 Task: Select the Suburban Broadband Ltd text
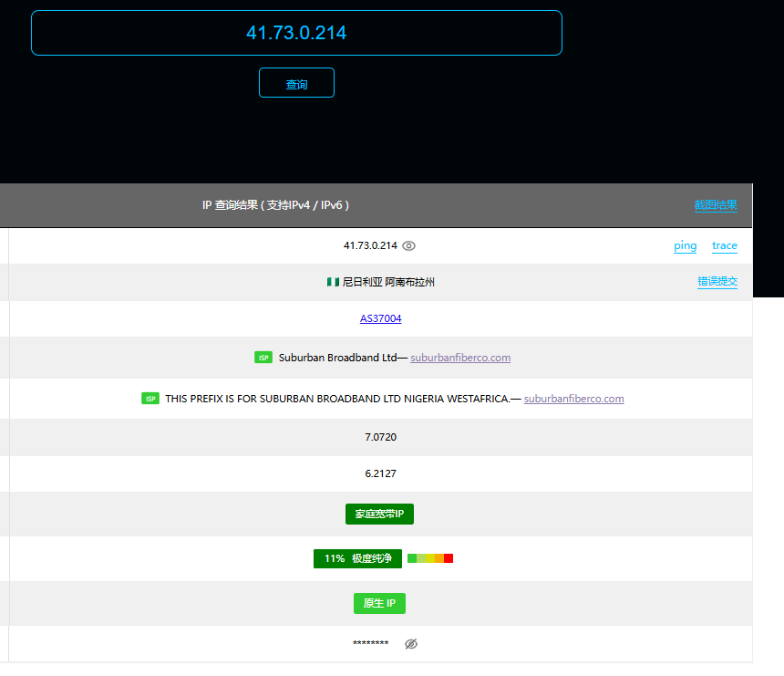[337, 358]
